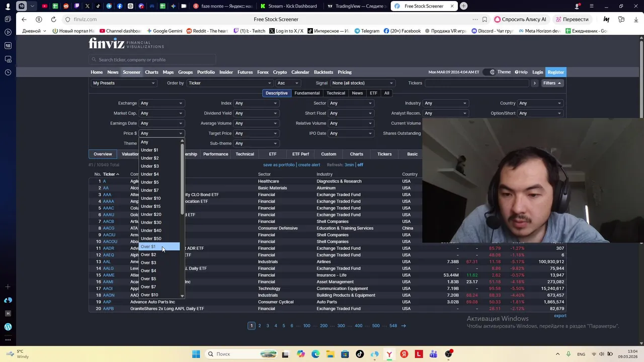Go to results page 2
Viewport: 644px width, 362px height.
260,326
